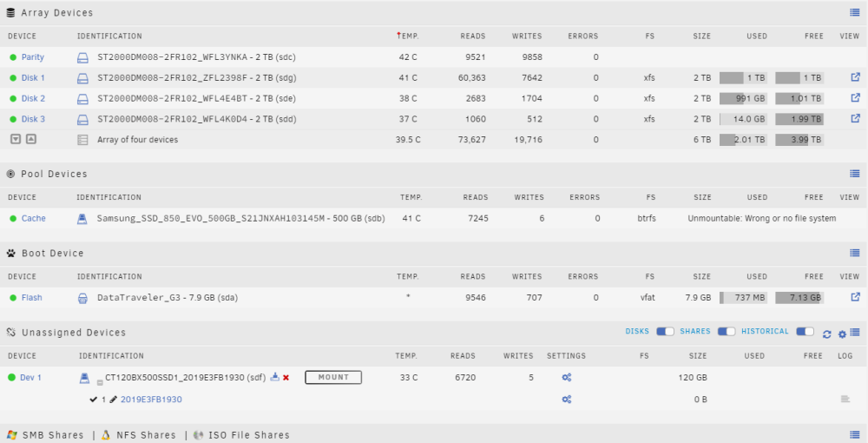Click the Dev 1 green status indicator
The width and height of the screenshot is (868, 443).
click(x=11, y=378)
